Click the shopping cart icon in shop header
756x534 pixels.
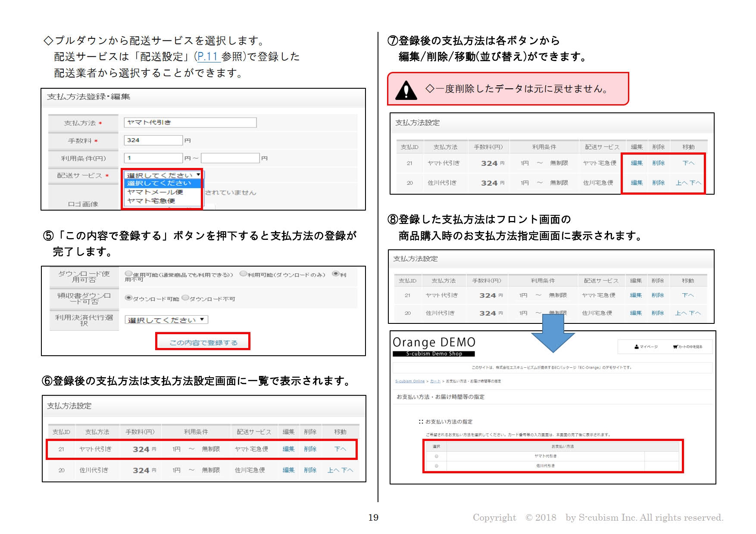click(x=675, y=347)
